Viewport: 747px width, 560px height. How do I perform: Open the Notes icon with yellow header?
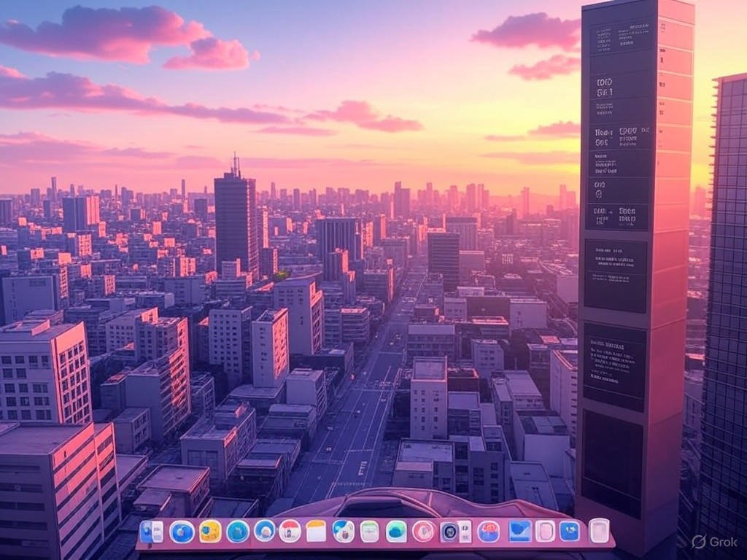tap(316, 531)
